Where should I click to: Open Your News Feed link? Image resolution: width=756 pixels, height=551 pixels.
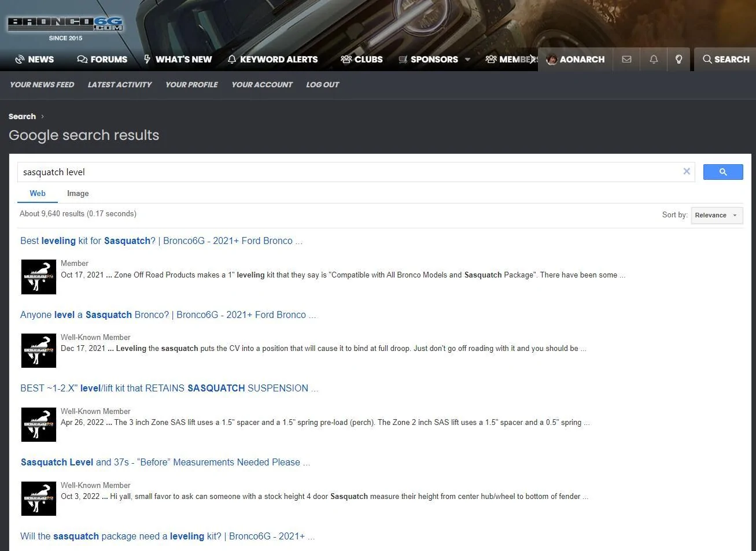[42, 84]
